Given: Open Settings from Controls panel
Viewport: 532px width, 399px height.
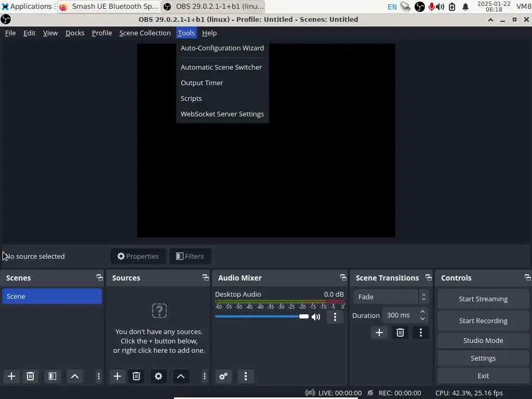Looking at the screenshot, I should point(483,358).
